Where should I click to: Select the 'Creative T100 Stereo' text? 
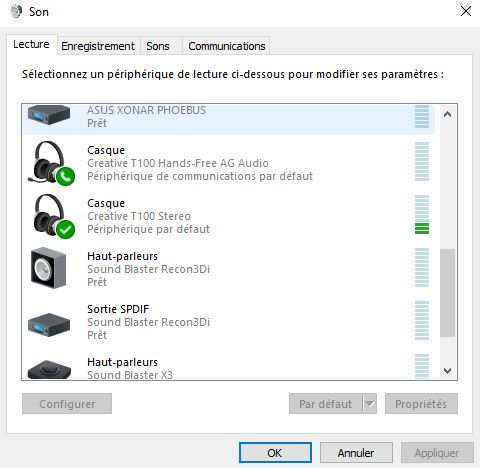(139, 216)
